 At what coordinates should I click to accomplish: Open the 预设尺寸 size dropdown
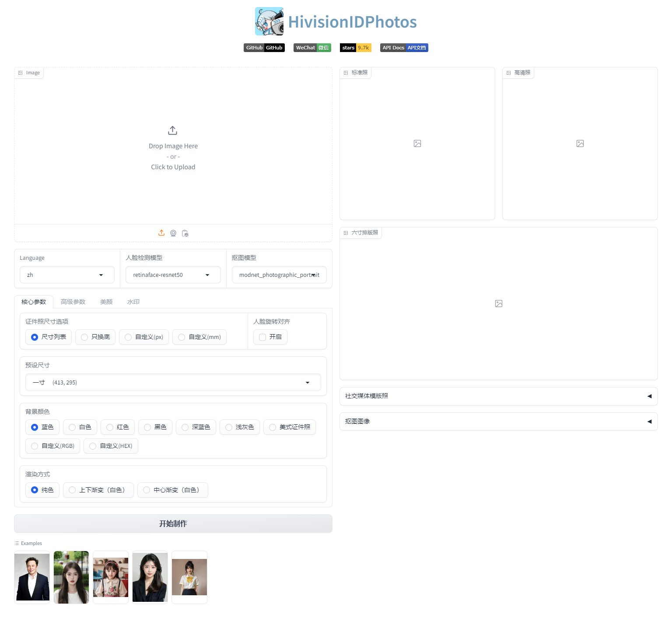tap(173, 382)
